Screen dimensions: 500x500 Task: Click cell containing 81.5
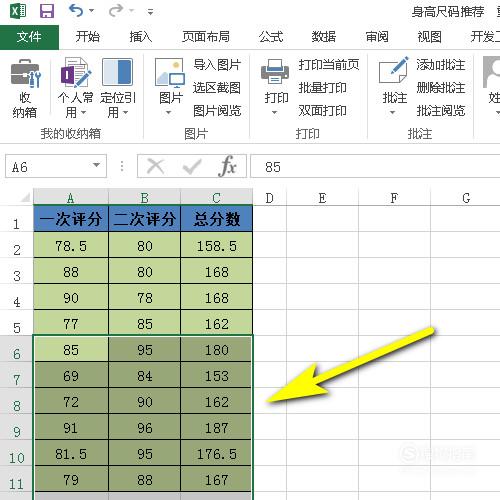71,453
